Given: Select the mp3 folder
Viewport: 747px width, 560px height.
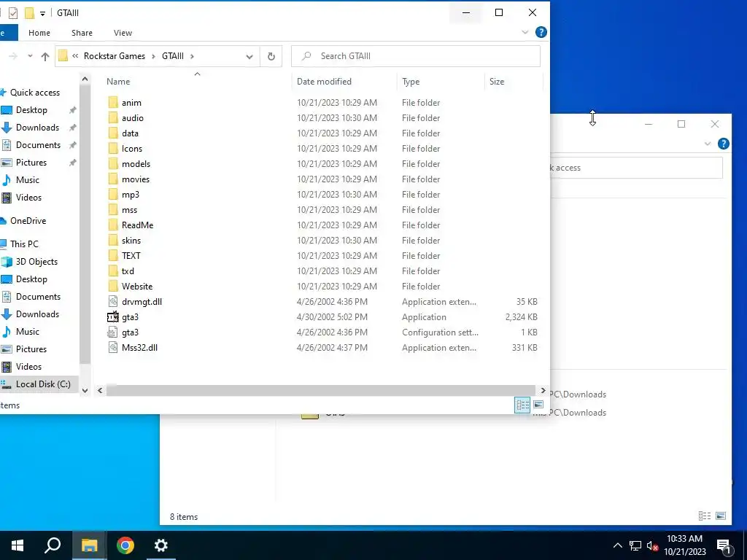Looking at the screenshot, I should point(131,194).
